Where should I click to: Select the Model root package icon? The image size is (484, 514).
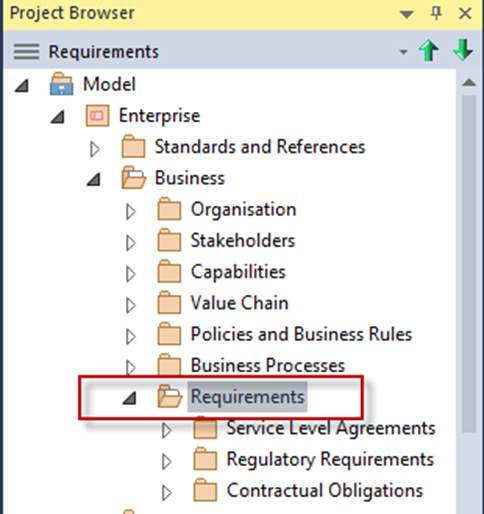[61, 84]
